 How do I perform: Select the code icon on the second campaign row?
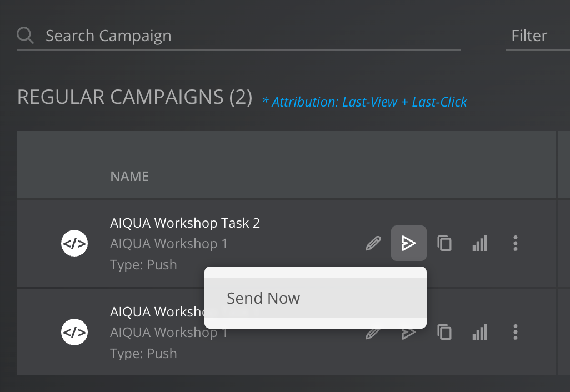[x=74, y=332]
